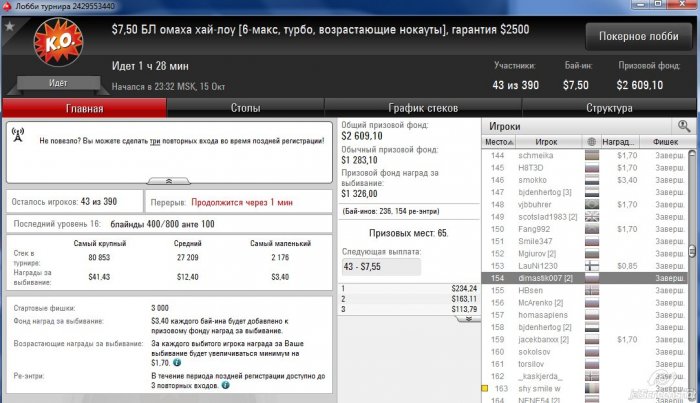Click the yellow marker beside place 163
The image size is (700, 403).
[x=484, y=388]
